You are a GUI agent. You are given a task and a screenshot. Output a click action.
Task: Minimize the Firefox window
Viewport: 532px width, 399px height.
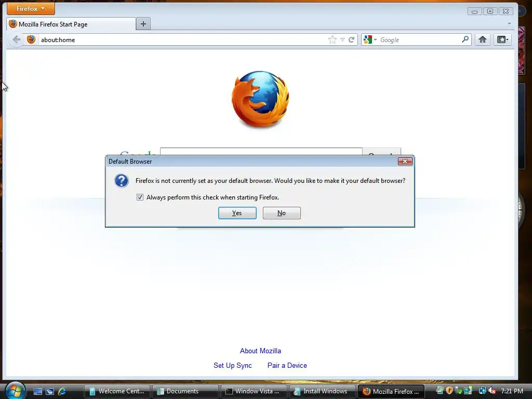[475, 11]
